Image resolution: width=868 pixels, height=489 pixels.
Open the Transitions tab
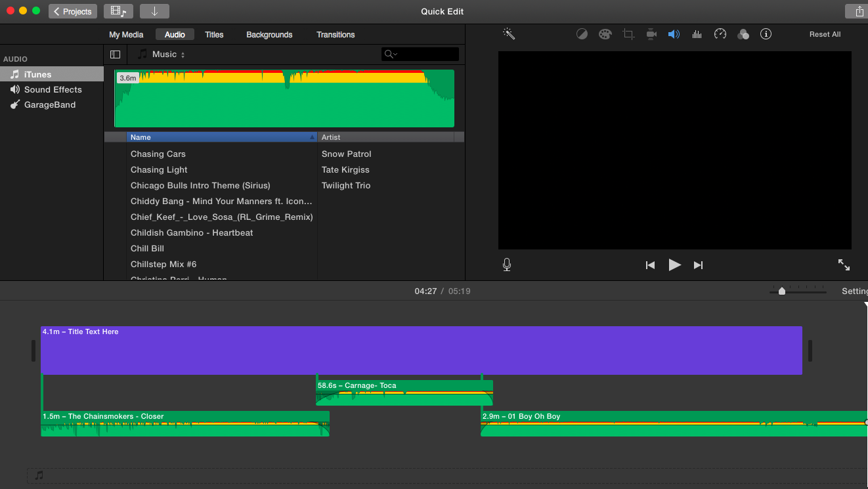pos(336,35)
